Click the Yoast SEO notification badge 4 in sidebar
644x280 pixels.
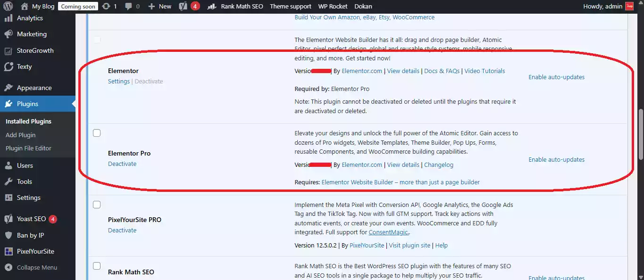point(53,219)
